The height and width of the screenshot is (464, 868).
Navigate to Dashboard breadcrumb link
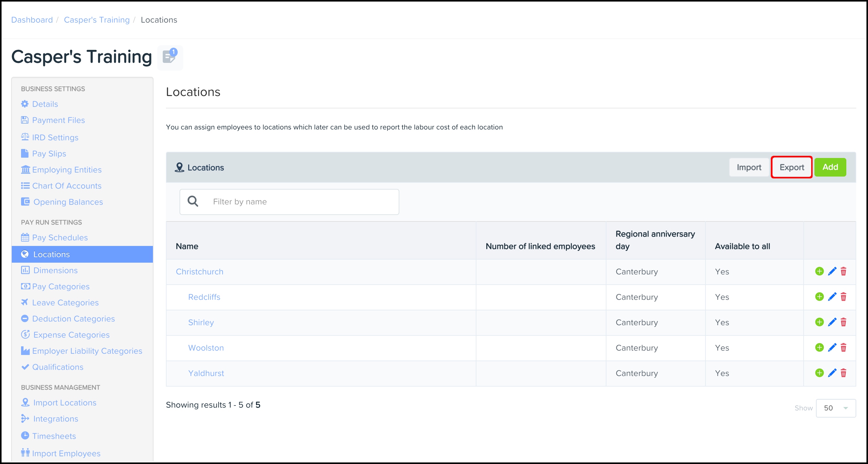[x=32, y=20]
